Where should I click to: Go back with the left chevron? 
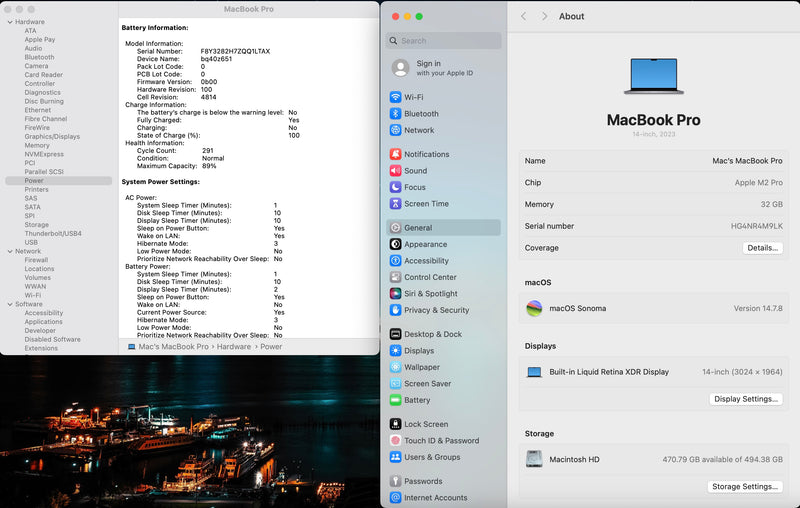[523, 16]
